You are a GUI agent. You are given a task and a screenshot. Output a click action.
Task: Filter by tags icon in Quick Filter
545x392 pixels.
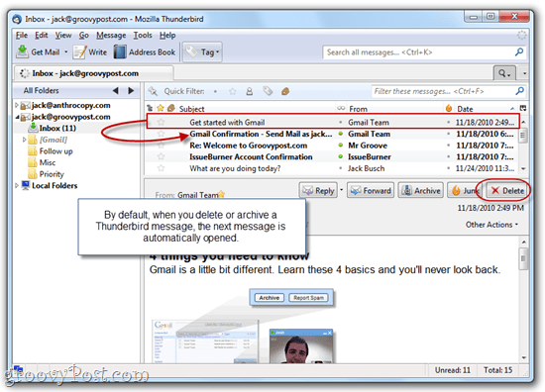coord(268,91)
